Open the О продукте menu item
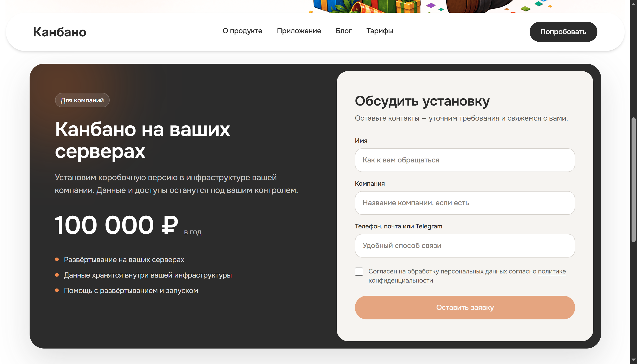Viewport: 637px width, 364px height. [x=242, y=31]
